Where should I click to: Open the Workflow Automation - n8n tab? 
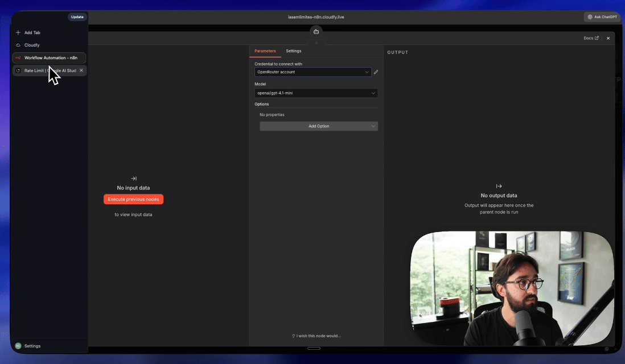(x=50, y=58)
